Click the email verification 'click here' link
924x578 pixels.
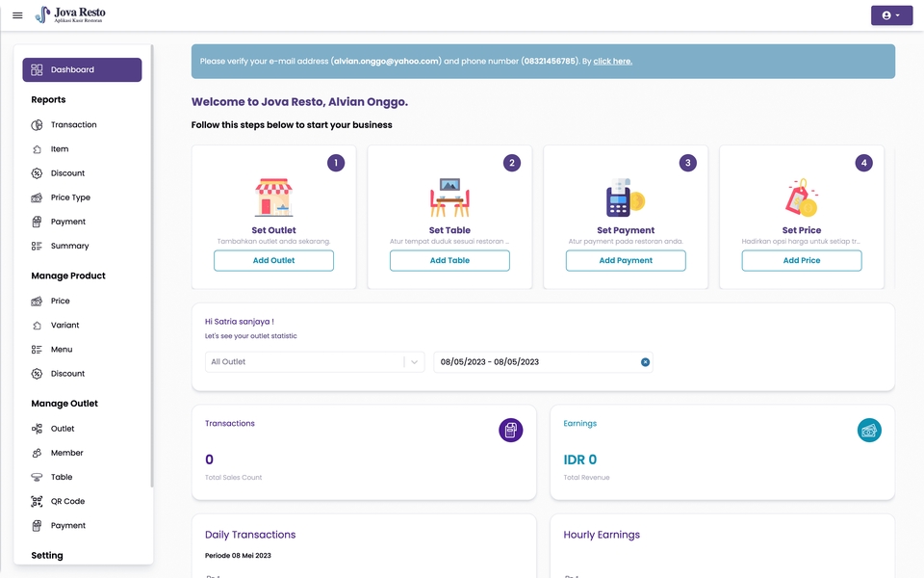tap(613, 61)
